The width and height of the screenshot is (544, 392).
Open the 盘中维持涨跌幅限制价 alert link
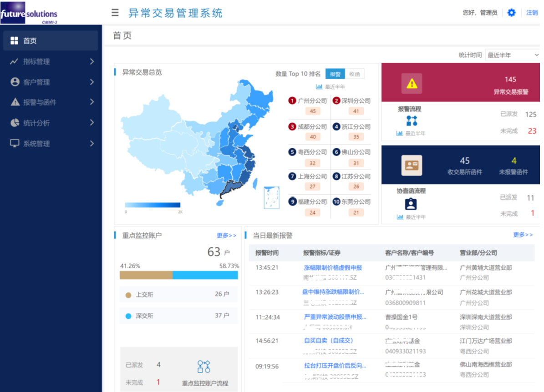333,292
